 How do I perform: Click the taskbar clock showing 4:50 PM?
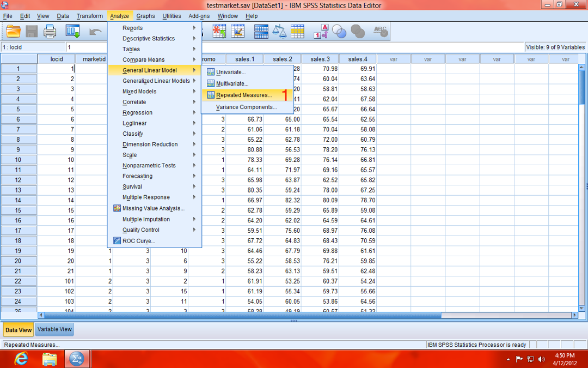click(565, 359)
